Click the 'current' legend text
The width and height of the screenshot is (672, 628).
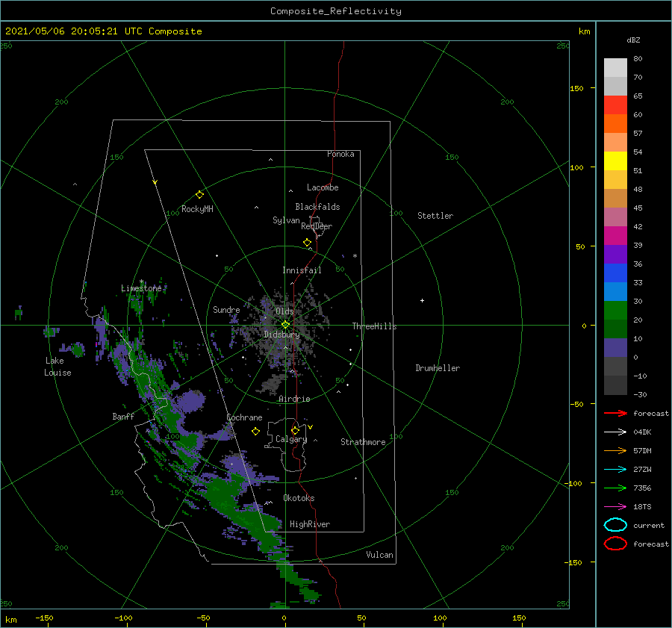pyautogui.click(x=649, y=525)
